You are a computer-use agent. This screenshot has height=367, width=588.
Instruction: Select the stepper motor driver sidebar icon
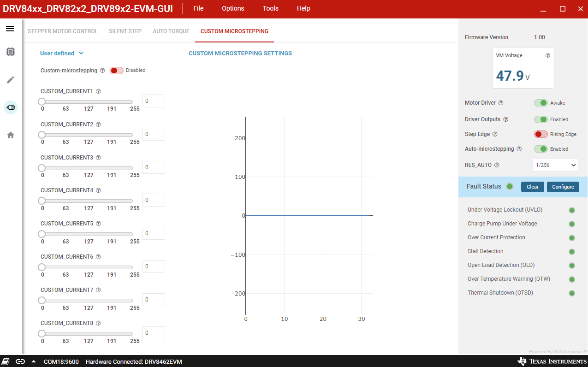click(11, 107)
